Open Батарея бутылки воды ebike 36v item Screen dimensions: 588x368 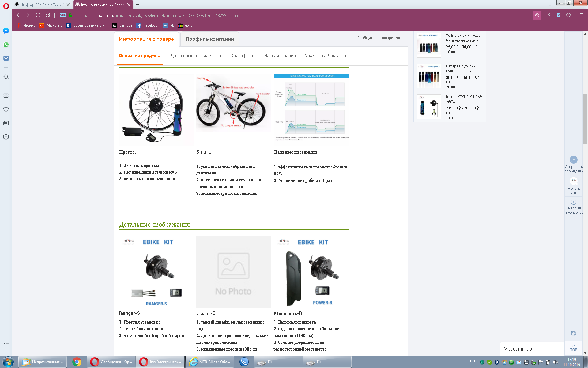point(429,76)
